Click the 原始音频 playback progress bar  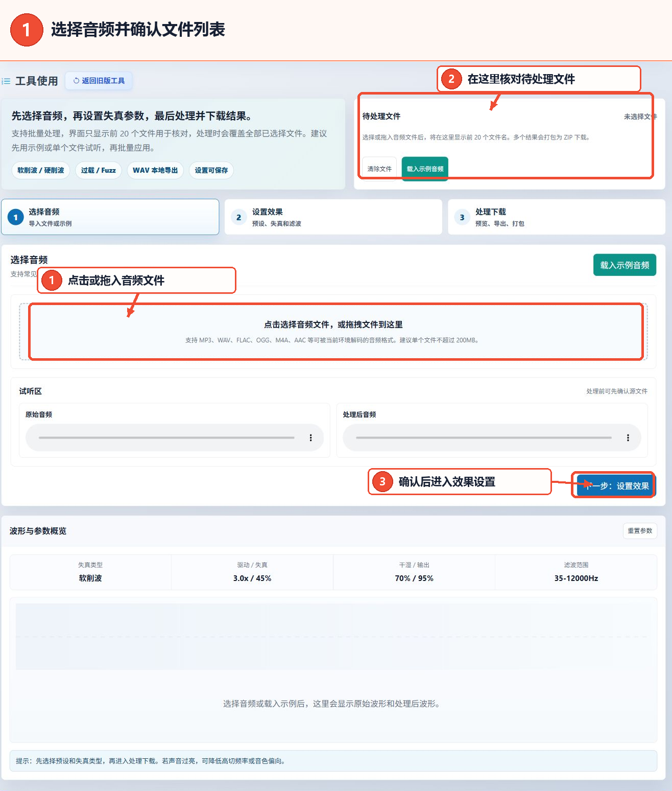pos(166,438)
